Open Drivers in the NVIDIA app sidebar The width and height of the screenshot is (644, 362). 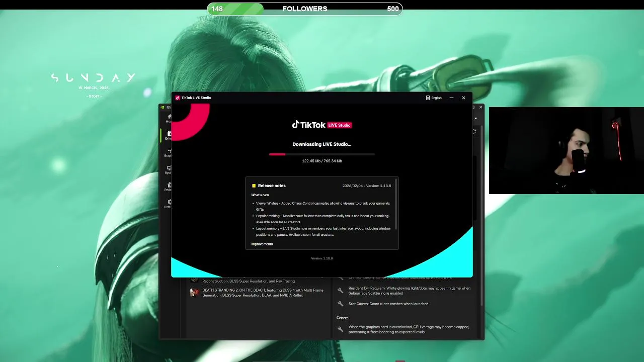click(x=169, y=135)
